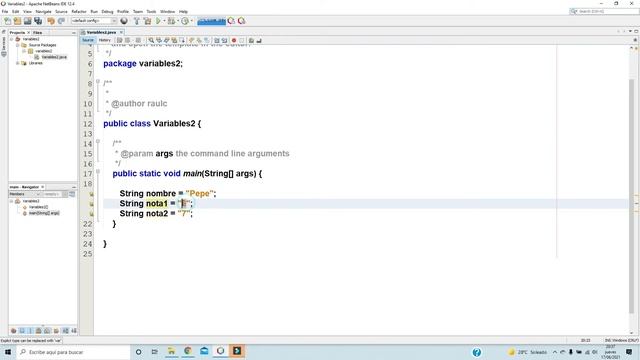
Task: Open the File menu
Action: click(5, 11)
